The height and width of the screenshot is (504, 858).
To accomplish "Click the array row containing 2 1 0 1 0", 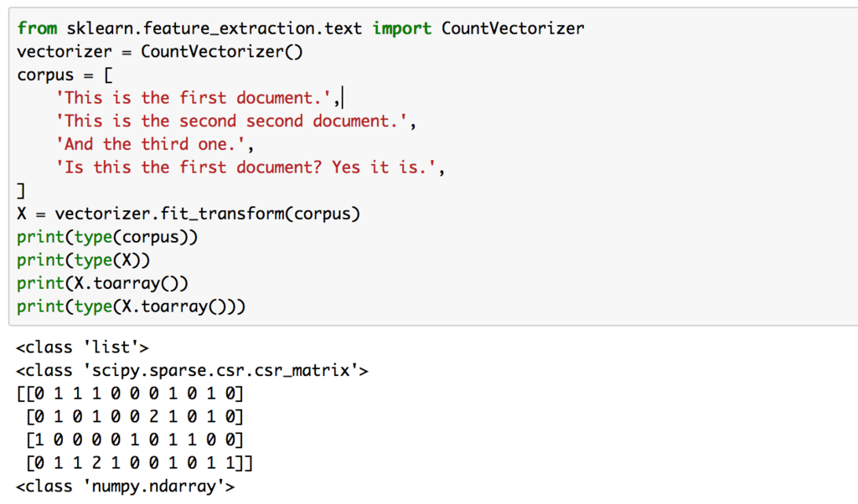I will pyautogui.click(x=135, y=417).
